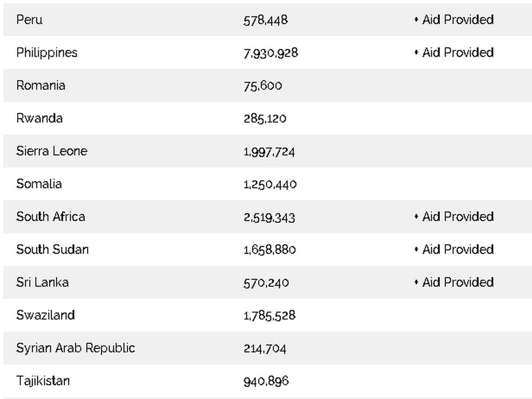This screenshot has height=399, width=532.
Task: Expand Aid Provided for Peru
Action: (x=454, y=20)
